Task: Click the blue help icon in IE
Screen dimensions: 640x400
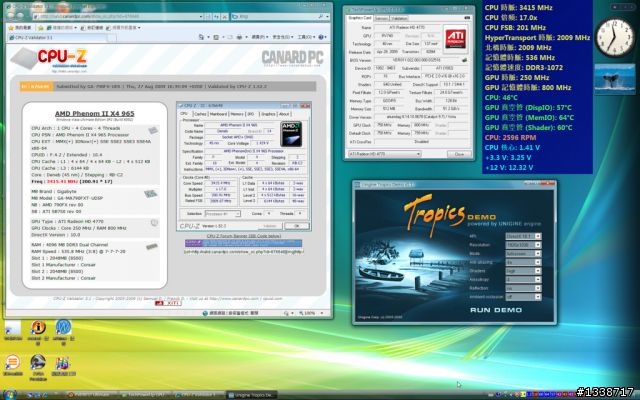Action: tap(321, 37)
